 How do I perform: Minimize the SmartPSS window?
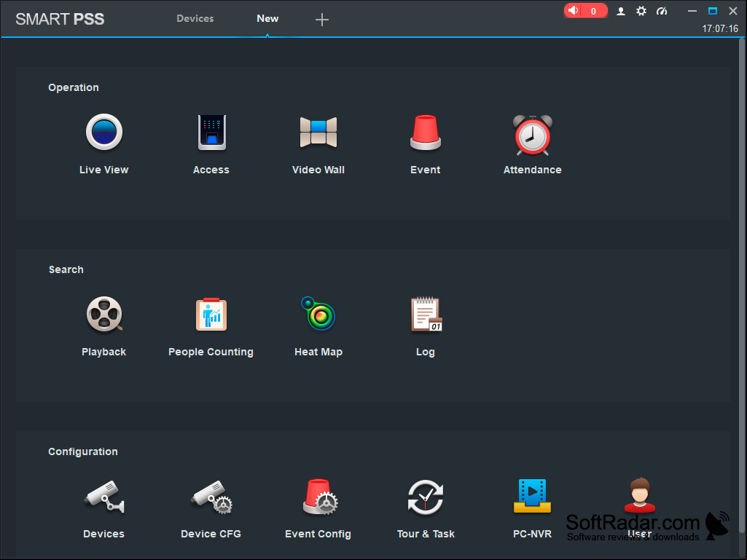[x=692, y=11]
